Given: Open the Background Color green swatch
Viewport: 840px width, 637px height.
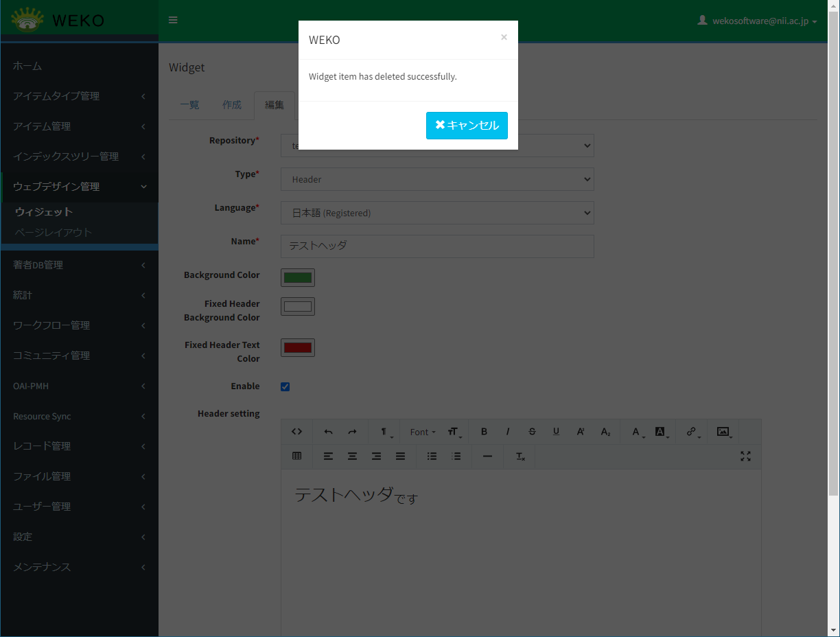Looking at the screenshot, I should click(298, 277).
